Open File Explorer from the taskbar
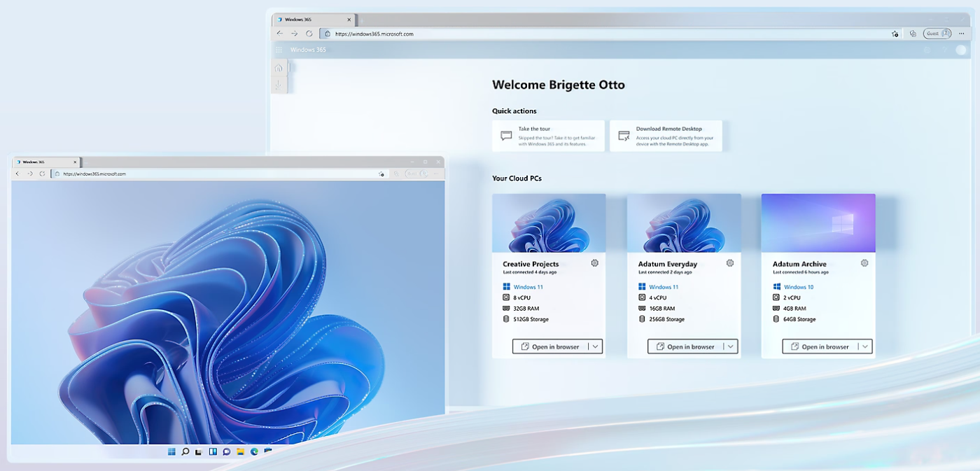This screenshot has width=980, height=471. [240, 451]
